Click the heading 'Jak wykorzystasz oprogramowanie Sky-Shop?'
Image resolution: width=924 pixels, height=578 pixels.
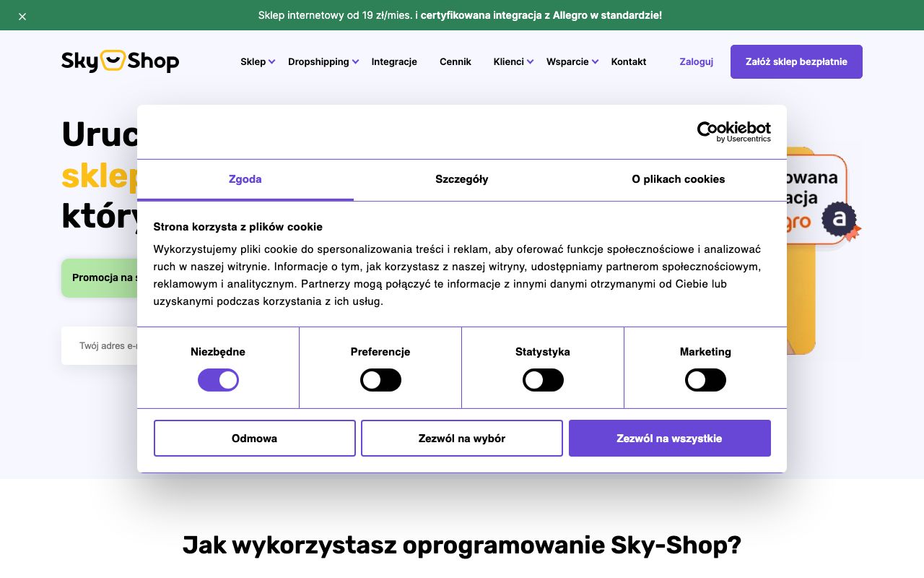462,545
